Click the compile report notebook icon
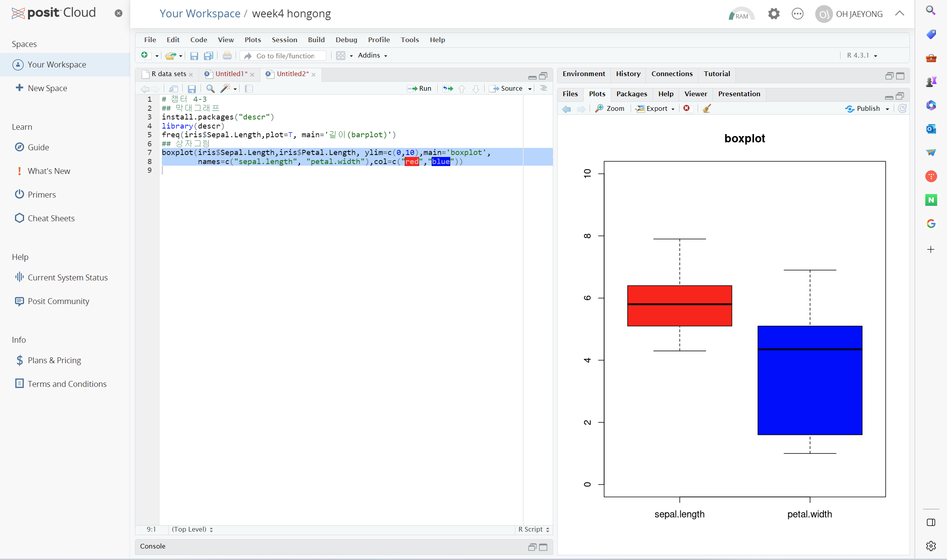 (249, 89)
